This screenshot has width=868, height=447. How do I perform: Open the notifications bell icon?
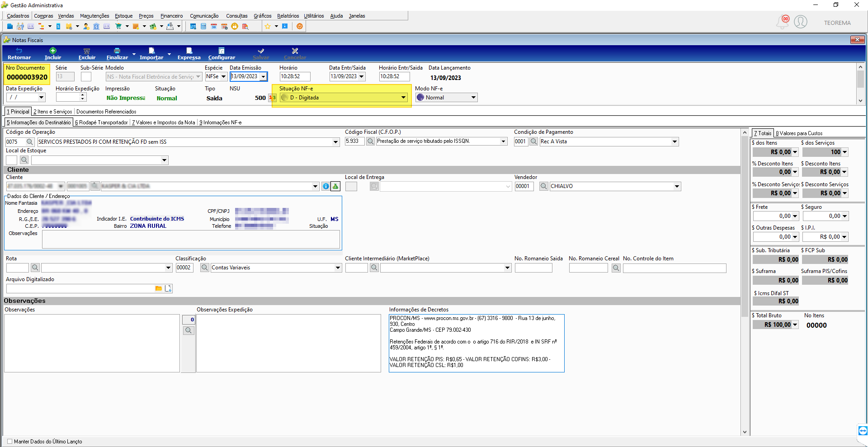pos(783,22)
